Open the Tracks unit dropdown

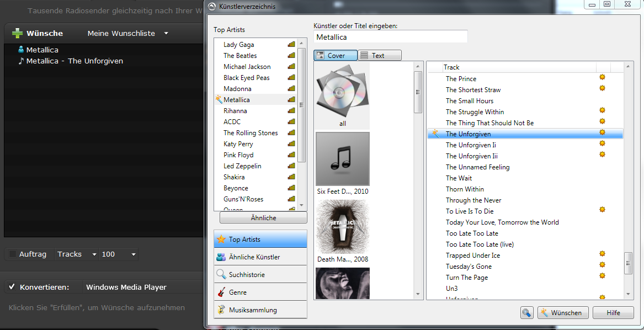(94, 254)
